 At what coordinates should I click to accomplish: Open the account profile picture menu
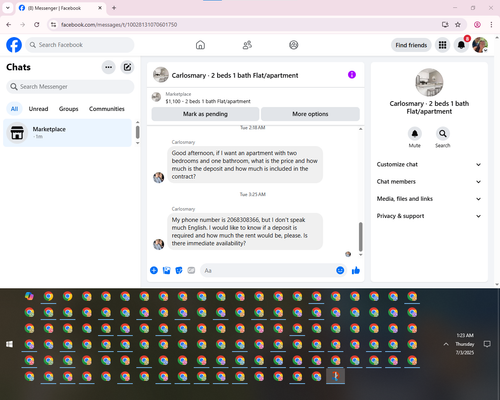(480, 45)
